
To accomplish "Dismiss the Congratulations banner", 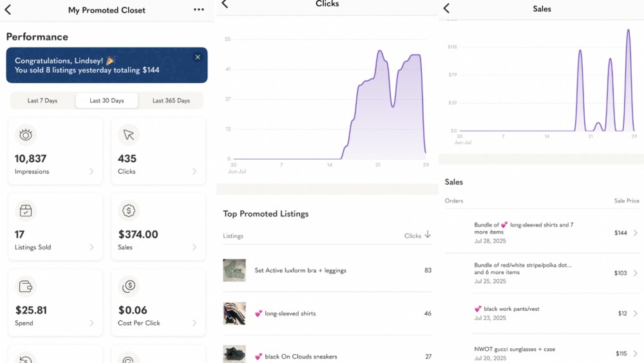I will point(198,57).
